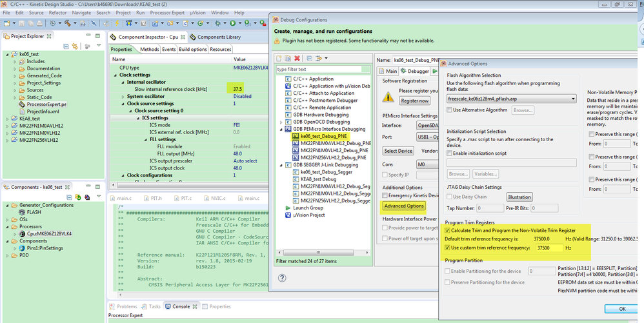Click Generate Processor Expert Code icon in Components view
Image resolution: width=644 pixels, height=323 pixels.
(x=78, y=197)
